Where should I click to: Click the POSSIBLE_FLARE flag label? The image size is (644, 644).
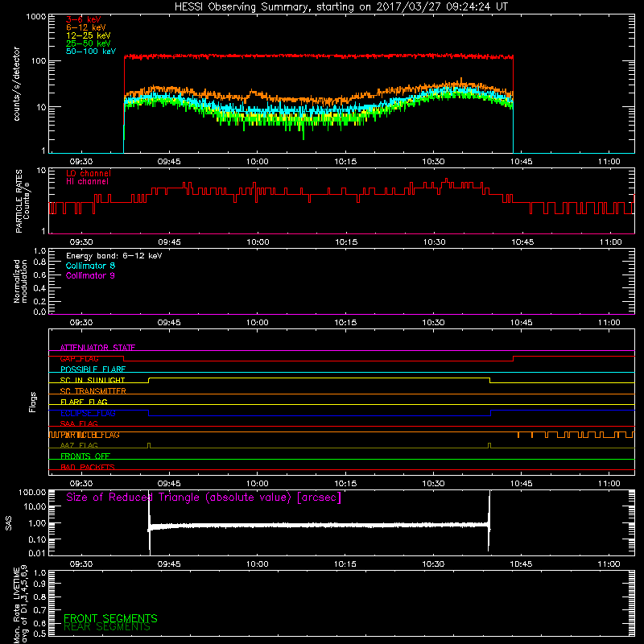click(93, 369)
